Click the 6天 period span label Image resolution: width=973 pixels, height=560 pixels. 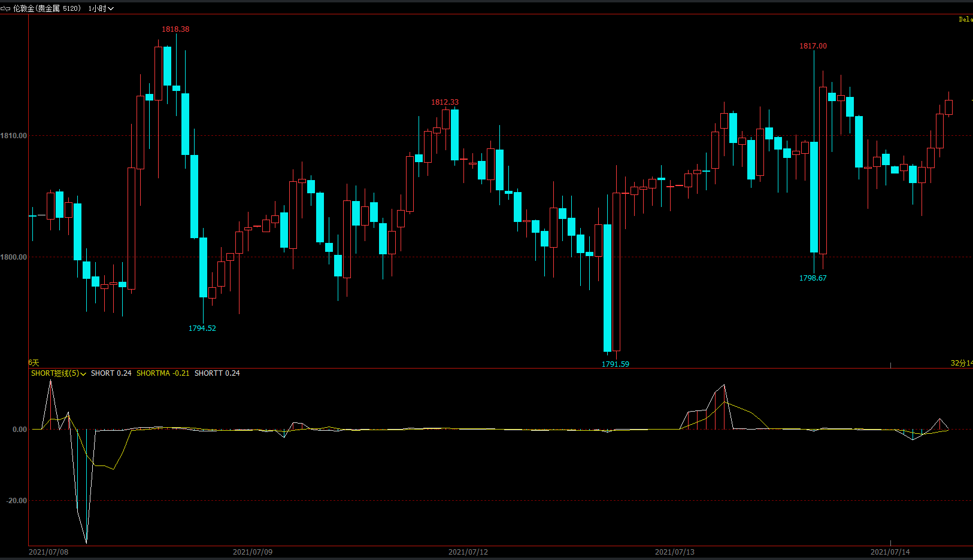[x=34, y=363]
